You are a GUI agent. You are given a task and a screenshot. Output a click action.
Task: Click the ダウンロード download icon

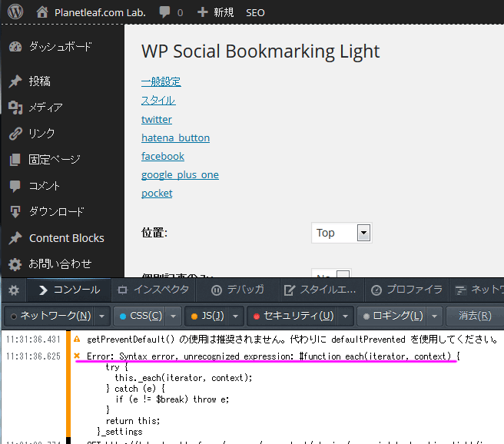click(15, 212)
